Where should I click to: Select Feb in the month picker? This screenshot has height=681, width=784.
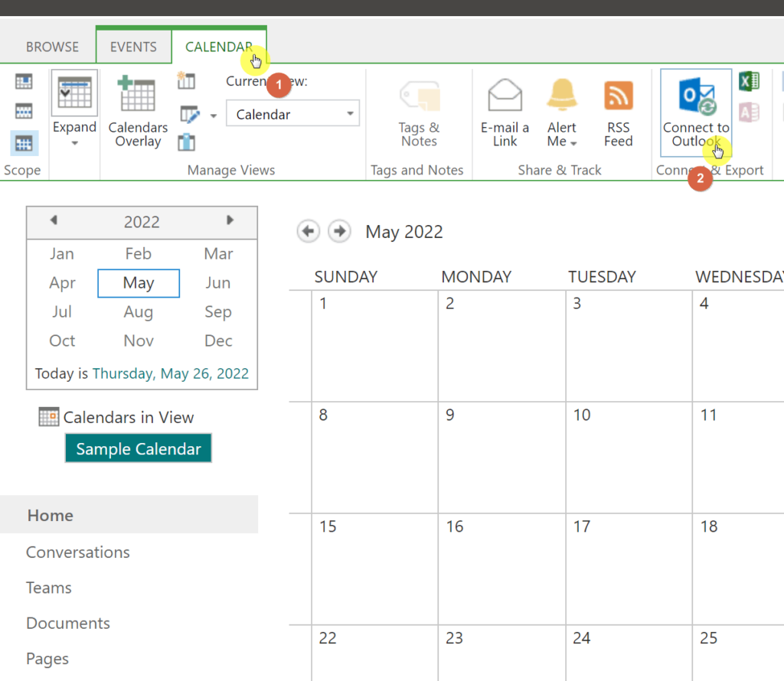[139, 254]
